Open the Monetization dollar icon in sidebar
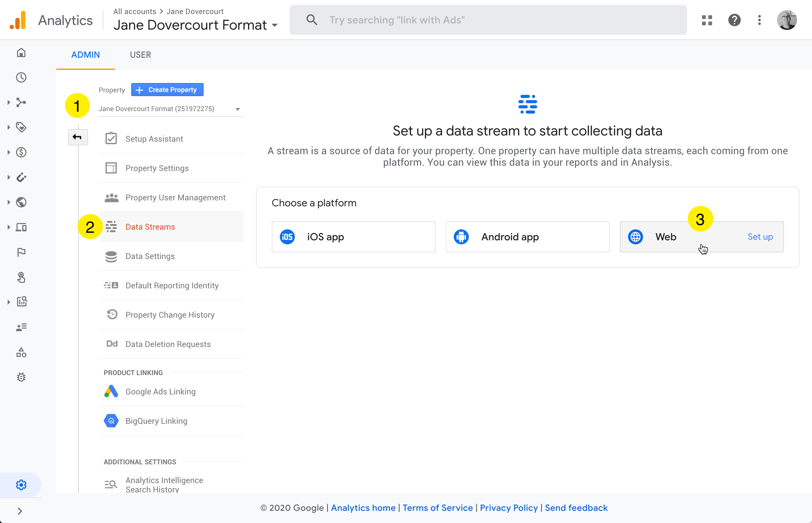The width and height of the screenshot is (812, 523). 21,152
